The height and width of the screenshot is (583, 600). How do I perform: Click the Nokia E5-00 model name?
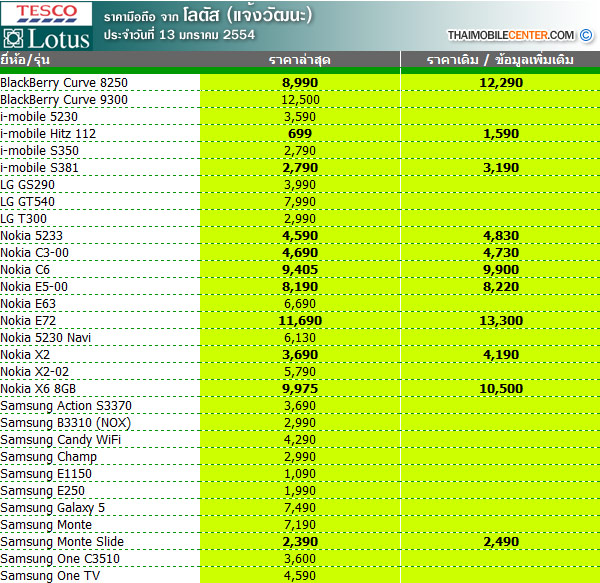point(34,287)
